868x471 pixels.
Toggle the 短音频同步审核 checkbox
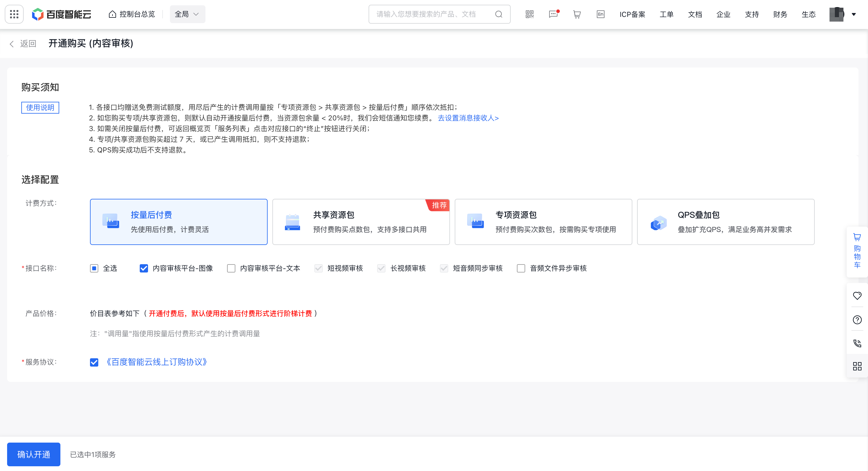pyautogui.click(x=444, y=268)
